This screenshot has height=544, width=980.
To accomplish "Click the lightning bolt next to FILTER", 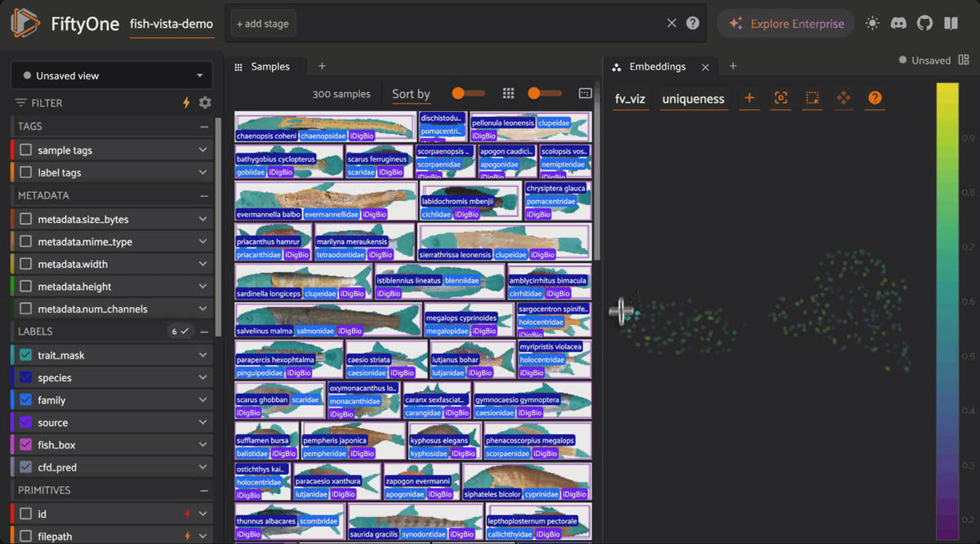I will [186, 103].
